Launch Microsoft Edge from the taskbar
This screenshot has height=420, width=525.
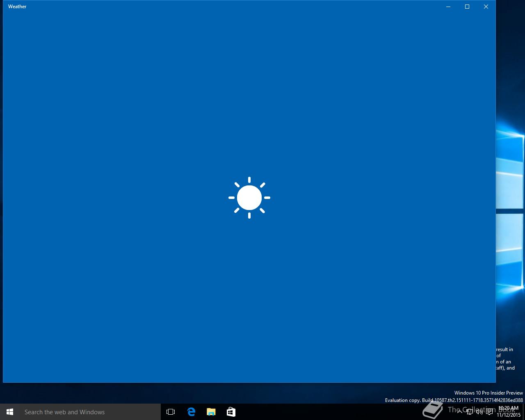tap(191, 412)
